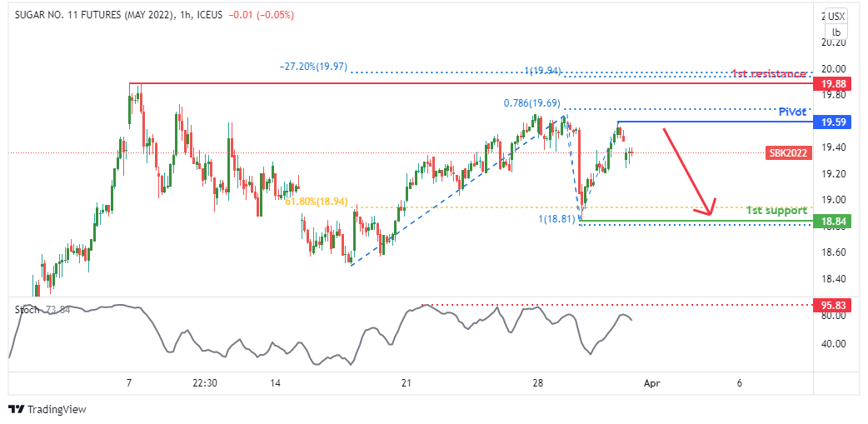Click the '21' date axis label

pyautogui.click(x=407, y=383)
